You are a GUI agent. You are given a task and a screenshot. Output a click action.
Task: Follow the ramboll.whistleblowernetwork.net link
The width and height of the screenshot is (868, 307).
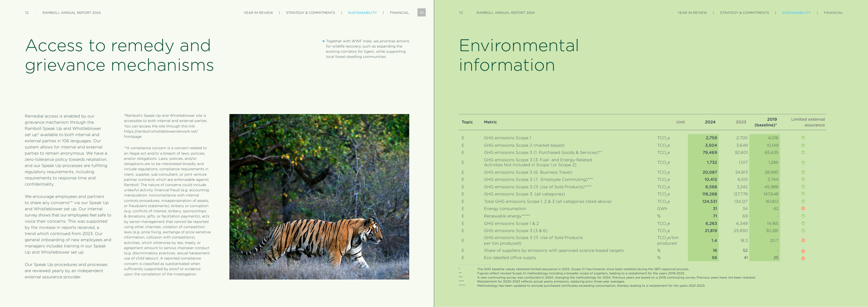click(x=161, y=134)
